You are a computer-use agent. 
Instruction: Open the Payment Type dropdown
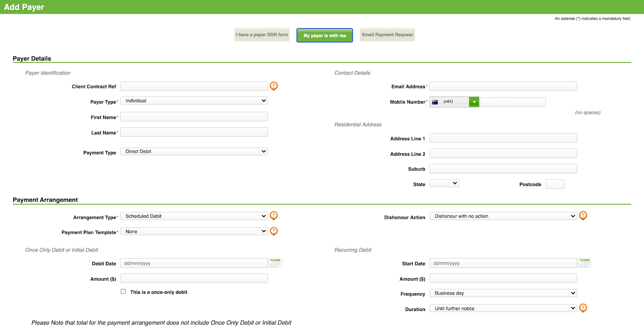pyautogui.click(x=194, y=151)
